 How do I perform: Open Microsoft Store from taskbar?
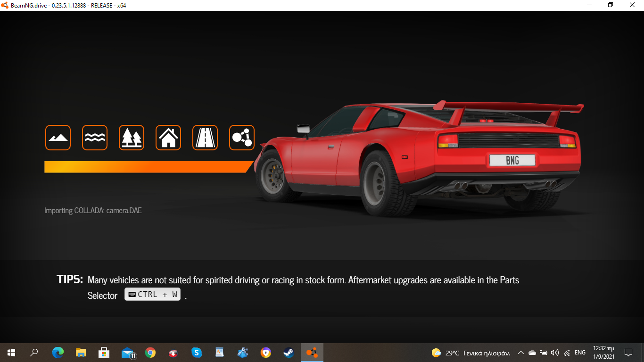point(104,352)
